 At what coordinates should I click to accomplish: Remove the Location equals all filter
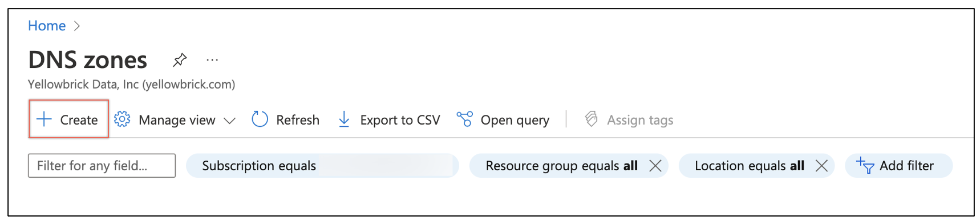821,166
